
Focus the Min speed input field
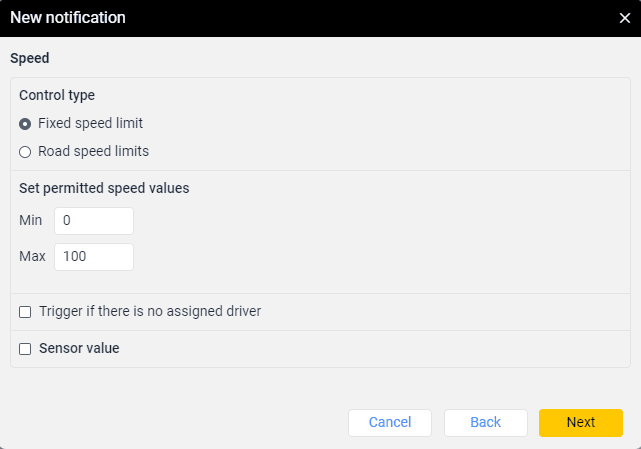[93, 220]
